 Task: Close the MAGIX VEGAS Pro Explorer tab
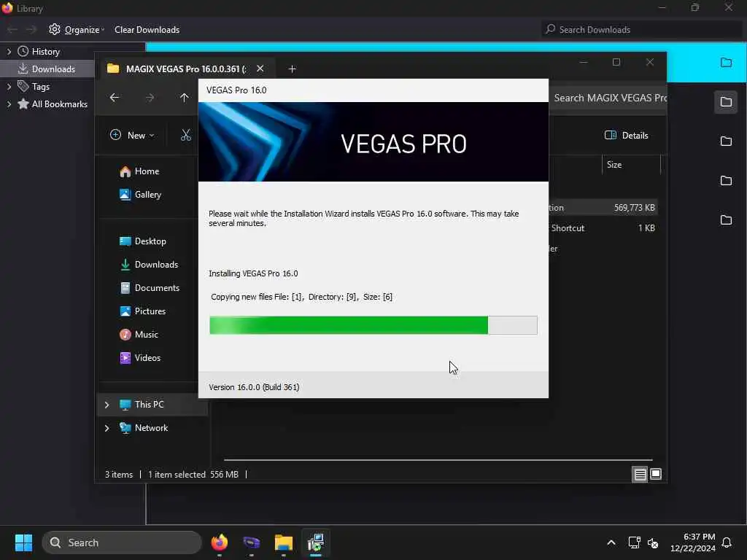tap(260, 69)
